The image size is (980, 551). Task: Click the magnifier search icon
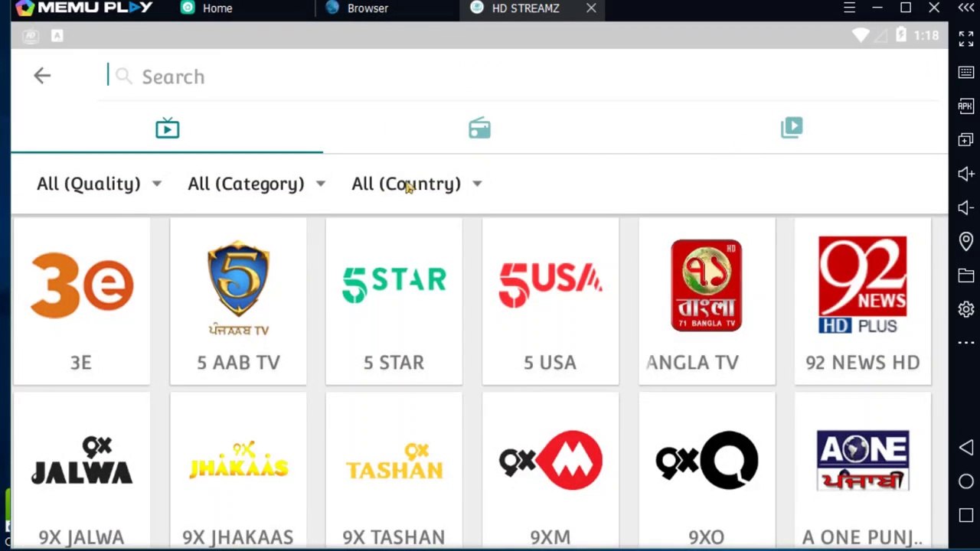[124, 77]
